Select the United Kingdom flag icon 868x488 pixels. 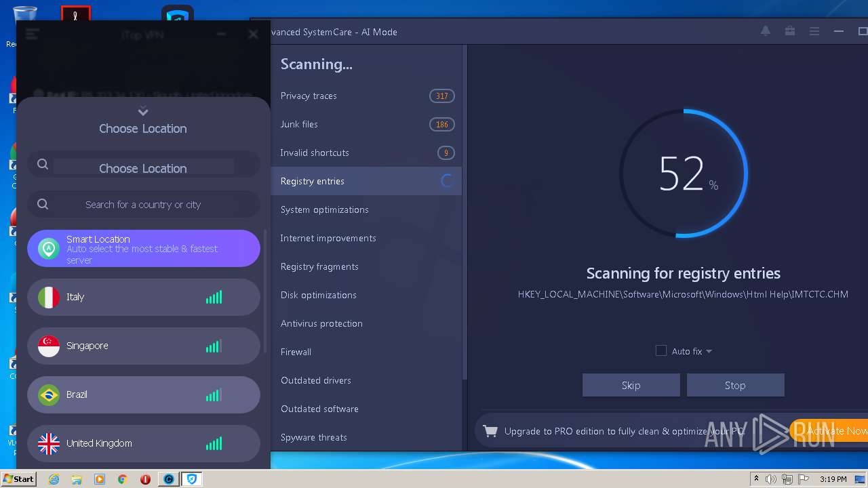(x=49, y=443)
